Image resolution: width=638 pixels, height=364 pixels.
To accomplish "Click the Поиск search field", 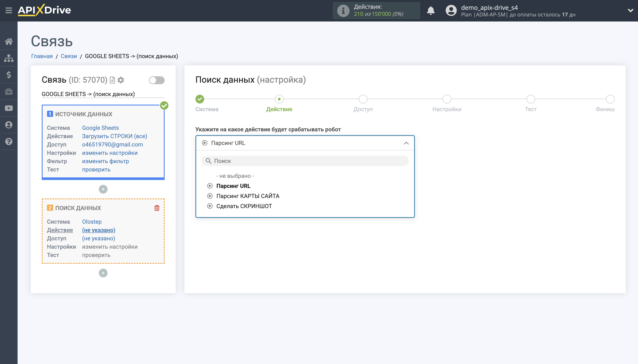I will [305, 161].
